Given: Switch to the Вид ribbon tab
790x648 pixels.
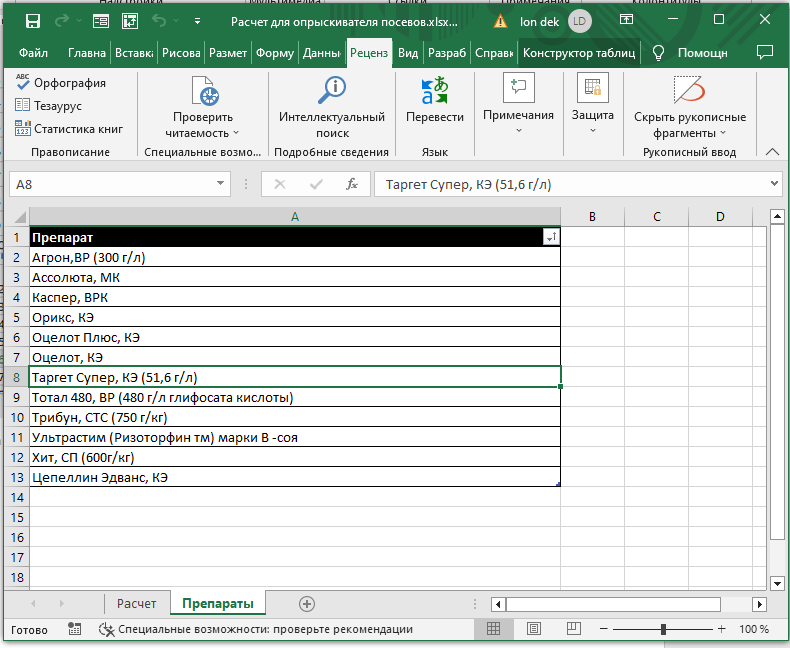Looking at the screenshot, I should (408, 53).
